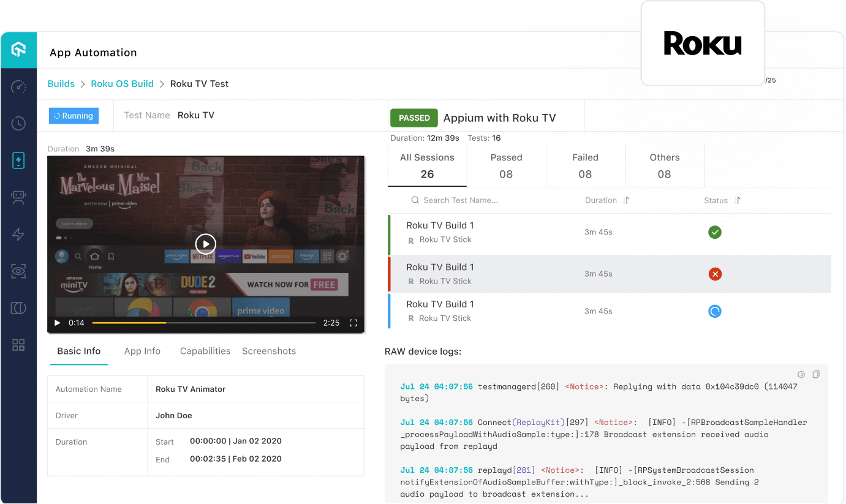Open the Netflix tile in the TV screen
Viewport: 846px width, 504px height.
[x=203, y=257]
